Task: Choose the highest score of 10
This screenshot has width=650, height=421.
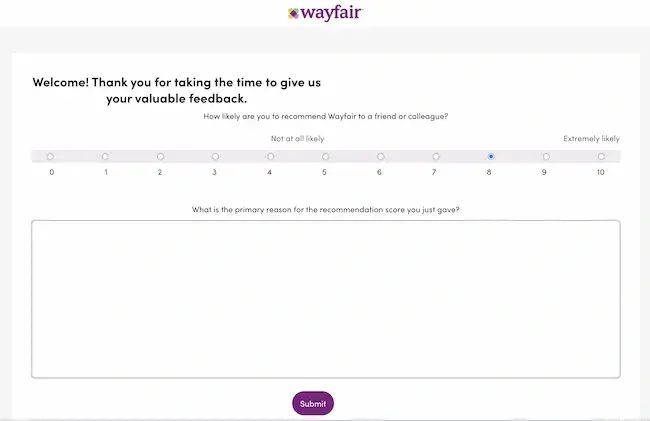Action: click(601, 157)
